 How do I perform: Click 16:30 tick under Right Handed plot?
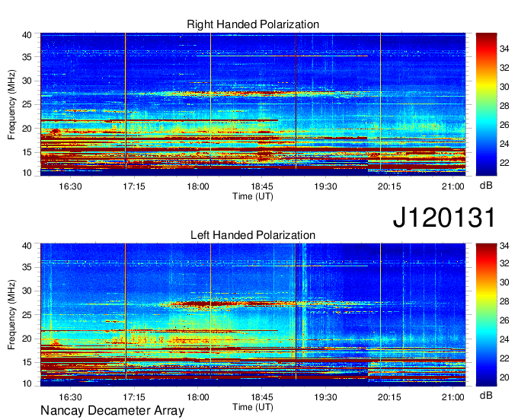pos(70,186)
